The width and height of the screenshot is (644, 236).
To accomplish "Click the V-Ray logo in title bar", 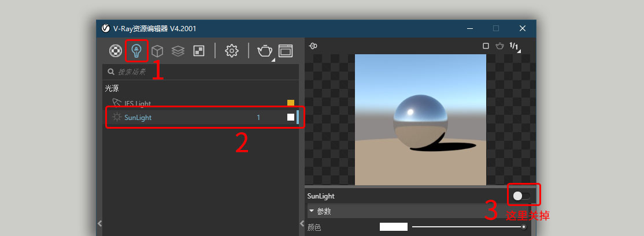I will point(106,28).
